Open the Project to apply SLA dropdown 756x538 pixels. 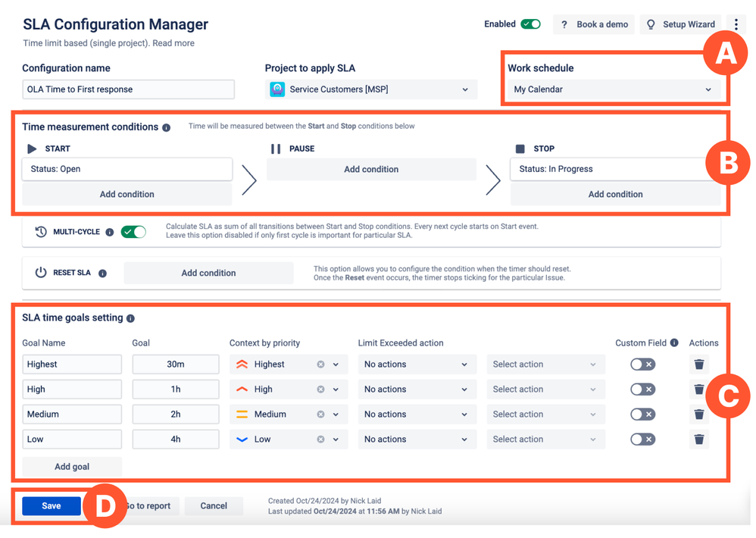pos(371,89)
